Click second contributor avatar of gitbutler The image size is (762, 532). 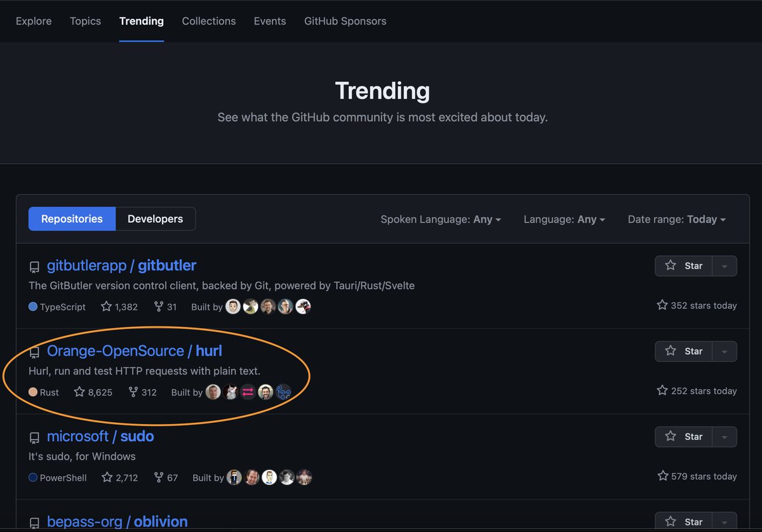[251, 307]
